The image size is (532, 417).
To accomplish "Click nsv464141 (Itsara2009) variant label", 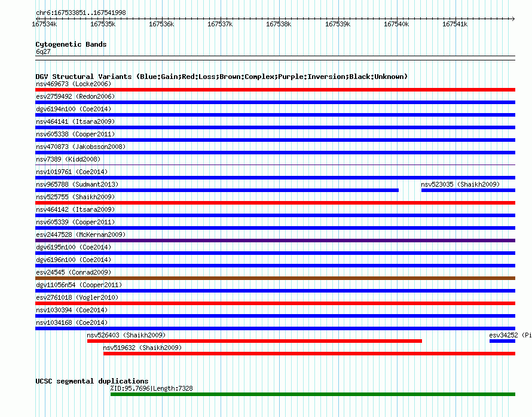I will 75,121.
